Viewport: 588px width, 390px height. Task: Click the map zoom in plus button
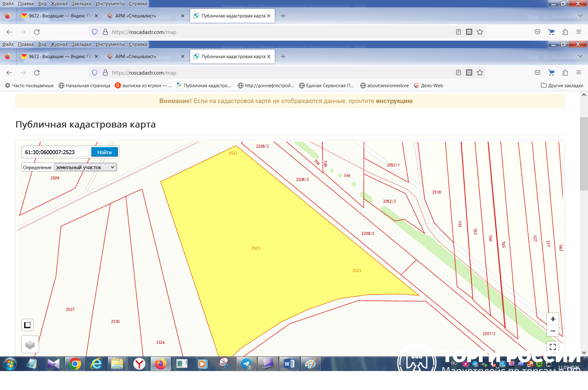pyautogui.click(x=553, y=319)
